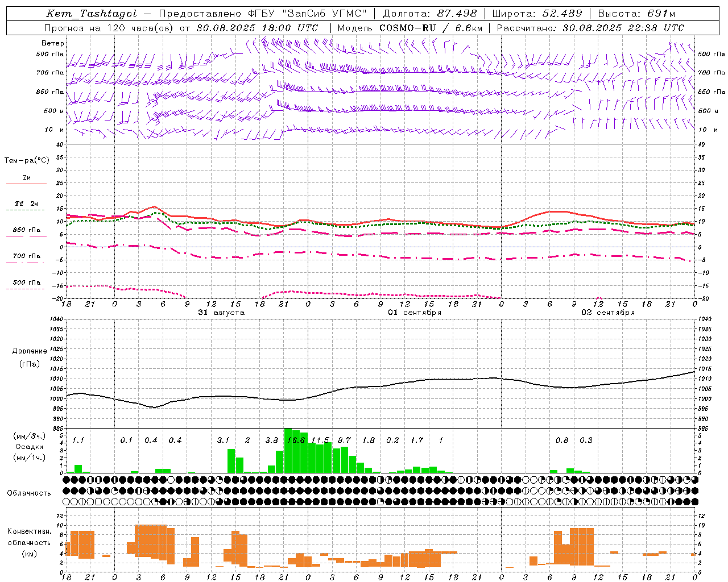The width and height of the screenshot is (728, 582).
Task: Click the precipitation total 0.2
Action: [x=392, y=440]
